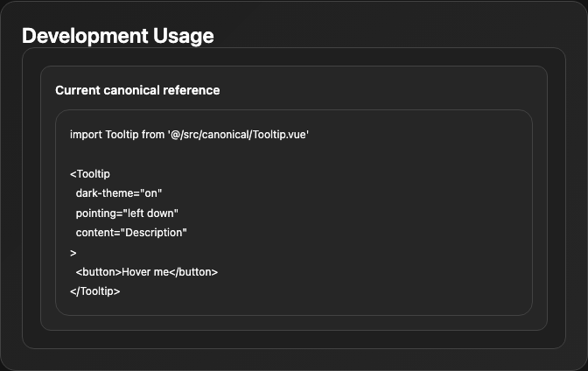Click the pointing="left down" attribute line
Screen dimensions: 588x371
coord(127,213)
